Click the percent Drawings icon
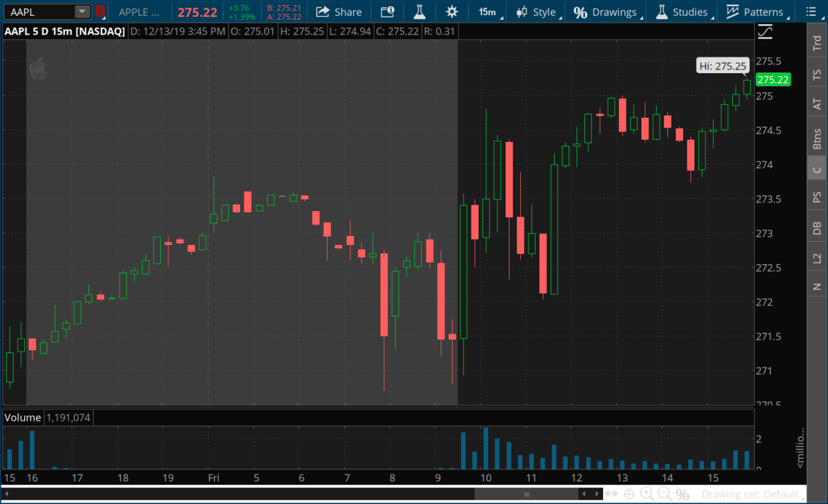Image resolution: width=828 pixels, height=504 pixels. [580, 12]
